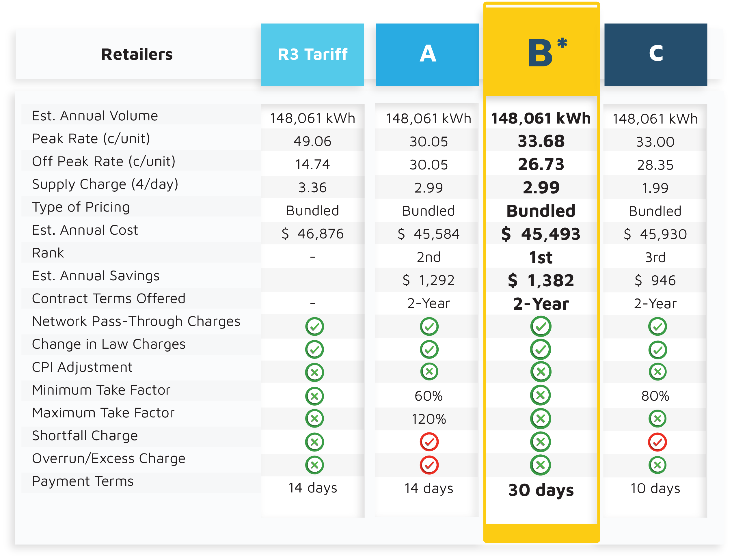
Task: Click retailer B Overrun/Excess Charge cross icon
Action: pos(541,465)
